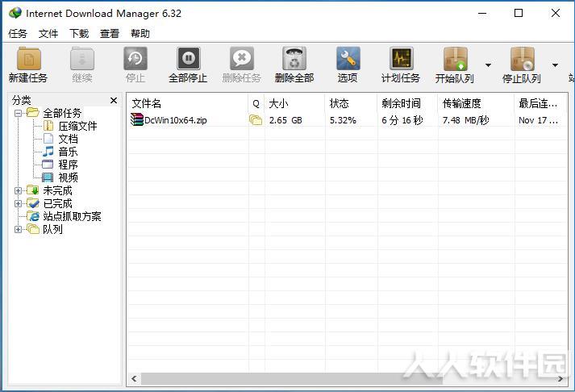Select the 程序 category label
The image size is (575, 392).
point(69,165)
